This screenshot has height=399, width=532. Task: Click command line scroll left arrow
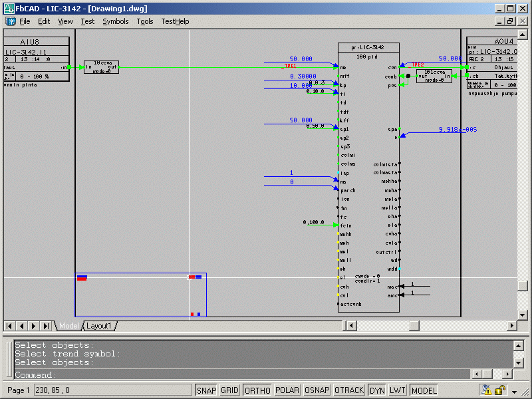pos(477,374)
